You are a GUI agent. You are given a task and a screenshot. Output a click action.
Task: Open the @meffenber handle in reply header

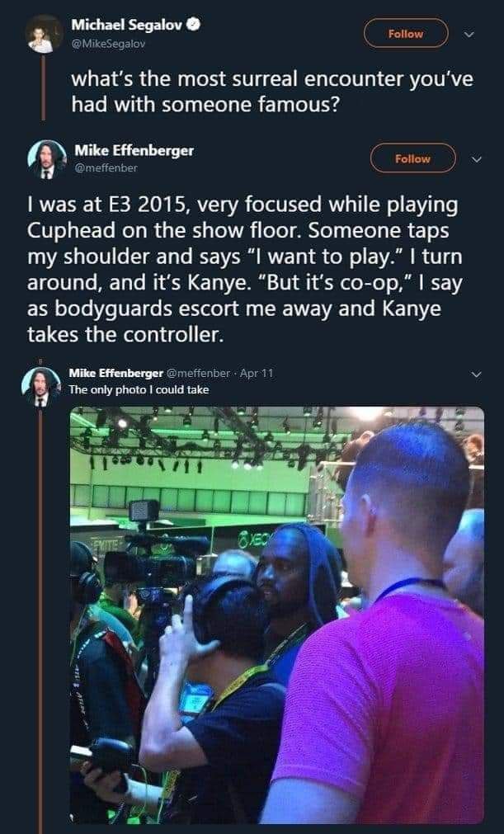coord(198,373)
